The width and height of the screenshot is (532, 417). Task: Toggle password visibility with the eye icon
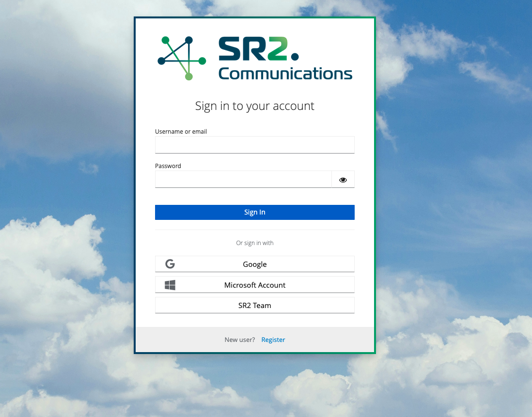343,179
